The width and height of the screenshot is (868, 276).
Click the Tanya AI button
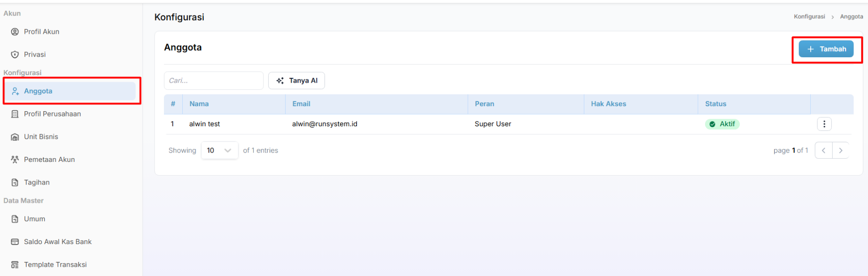(296, 81)
